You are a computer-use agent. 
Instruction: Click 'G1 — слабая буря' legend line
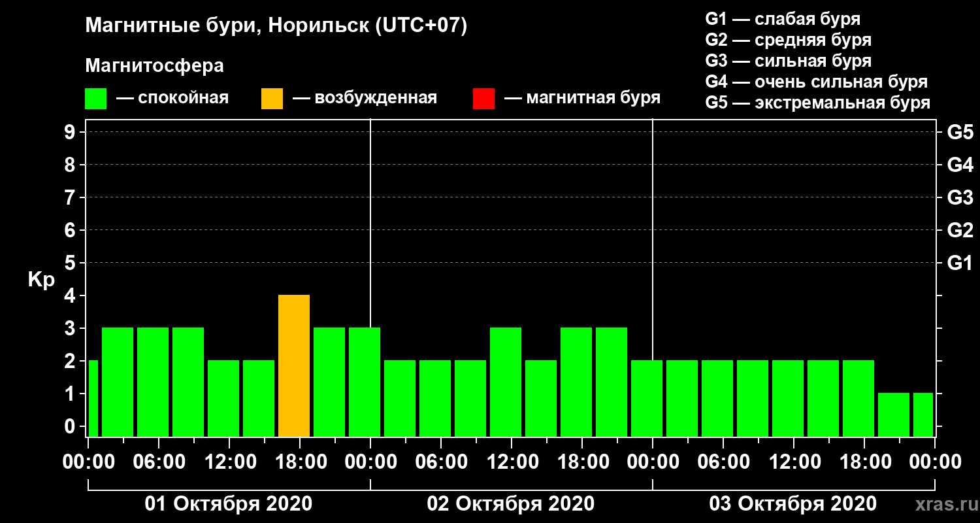(x=783, y=18)
